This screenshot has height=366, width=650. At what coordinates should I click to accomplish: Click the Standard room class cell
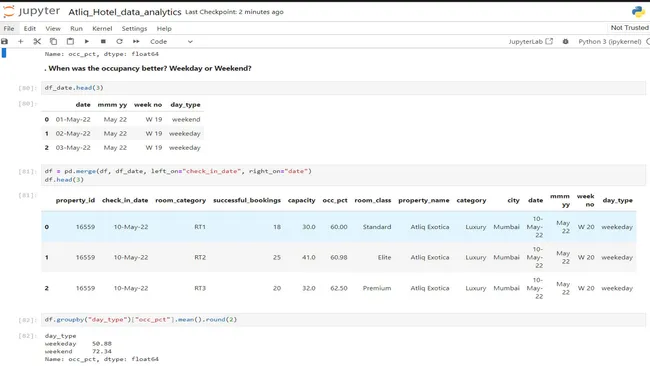377,227
